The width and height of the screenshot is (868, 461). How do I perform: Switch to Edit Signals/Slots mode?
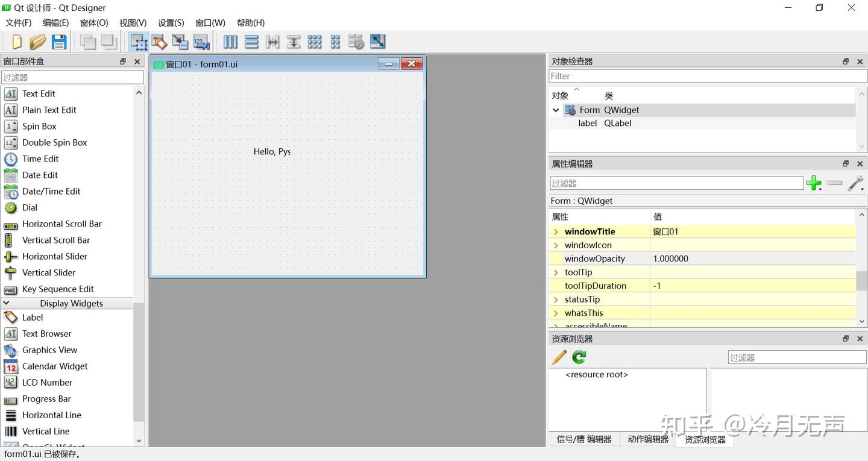coord(159,42)
